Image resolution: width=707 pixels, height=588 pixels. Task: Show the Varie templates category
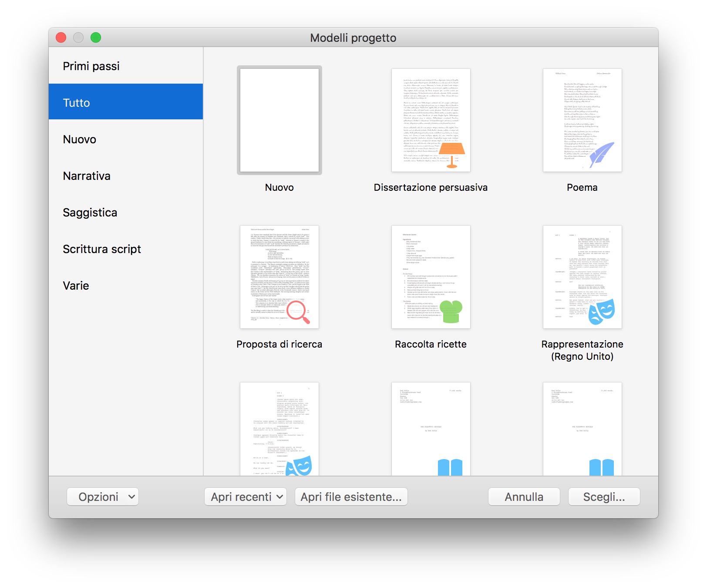click(x=126, y=285)
